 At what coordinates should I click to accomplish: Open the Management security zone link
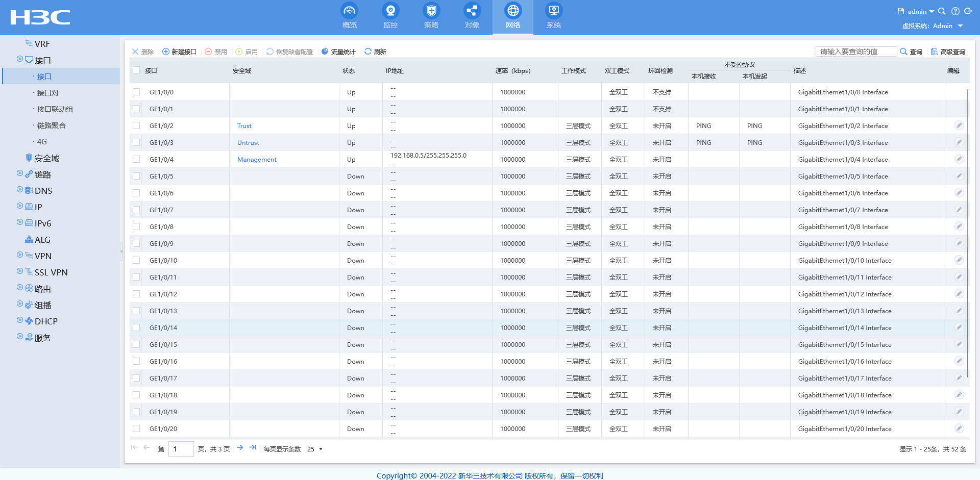257,160
